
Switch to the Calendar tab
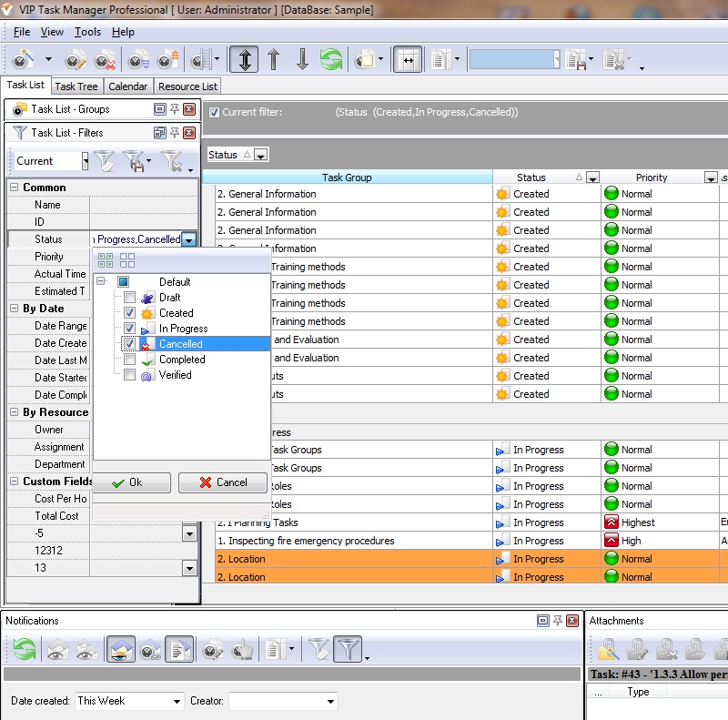pyautogui.click(x=127, y=86)
